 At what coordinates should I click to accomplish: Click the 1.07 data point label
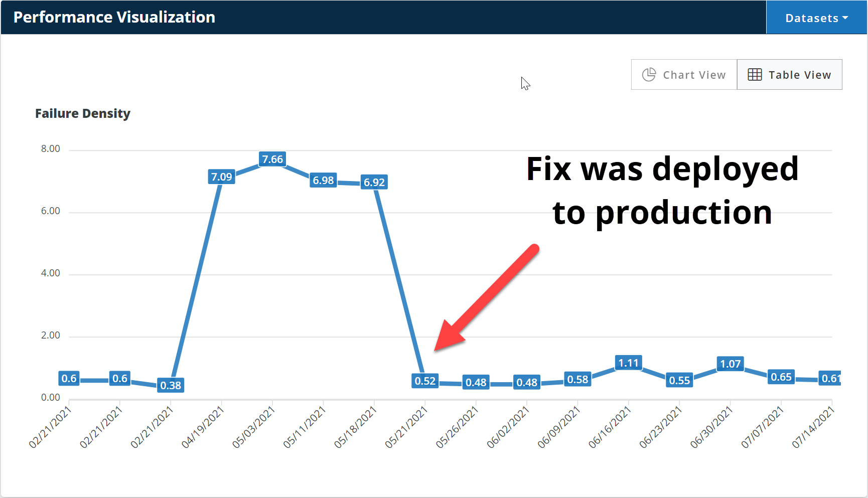click(731, 364)
